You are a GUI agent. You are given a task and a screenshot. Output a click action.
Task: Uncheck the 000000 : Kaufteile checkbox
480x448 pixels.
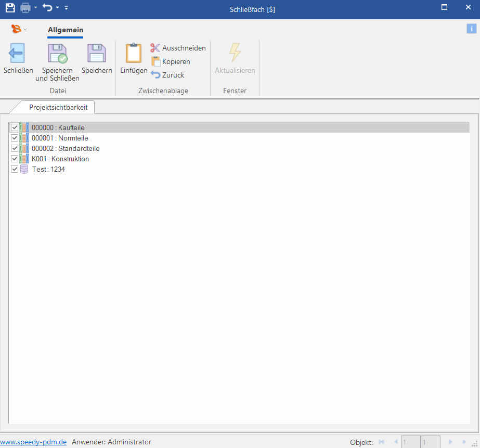pos(15,127)
